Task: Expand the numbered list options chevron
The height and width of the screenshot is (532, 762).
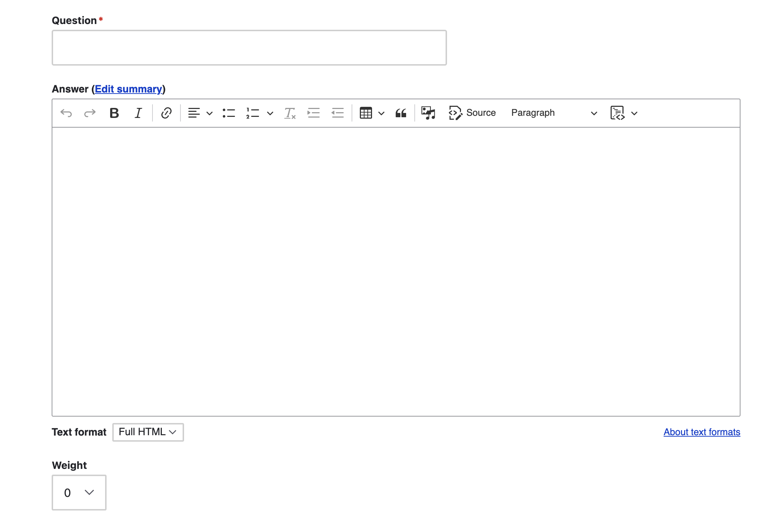Action: point(270,113)
